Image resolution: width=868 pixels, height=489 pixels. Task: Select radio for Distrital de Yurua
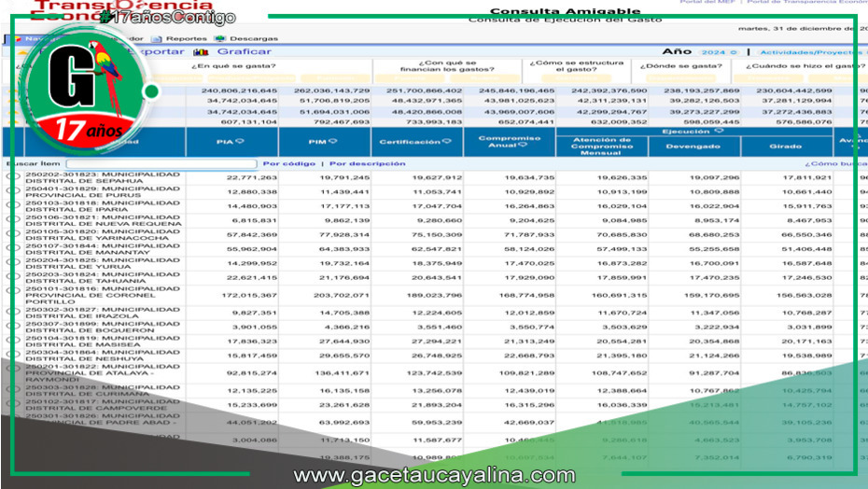(x=13, y=263)
